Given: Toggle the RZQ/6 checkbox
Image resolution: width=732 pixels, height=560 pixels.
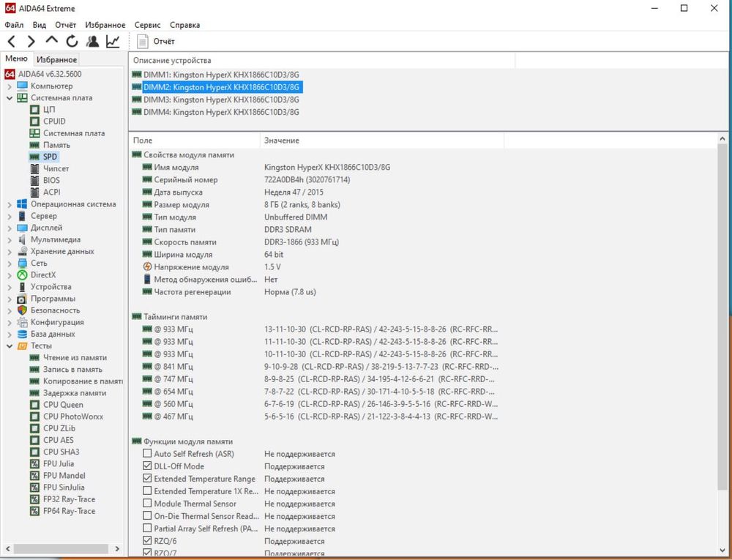Looking at the screenshot, I should click(x=147, y=541).
